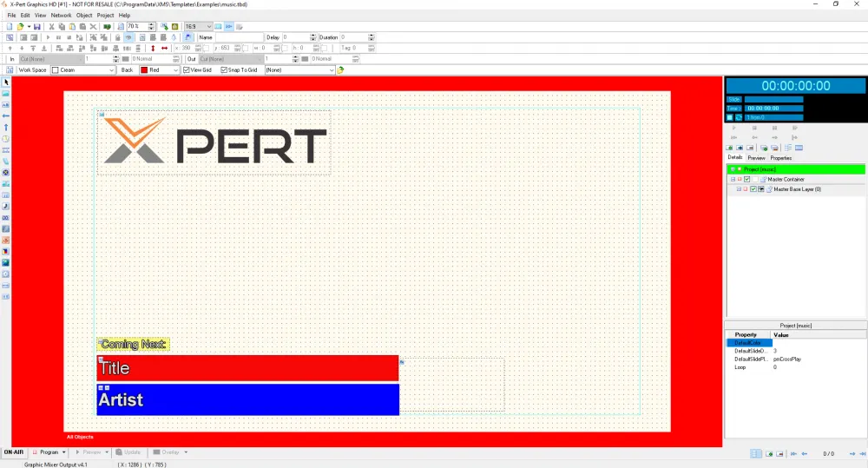Open the (None) dropdown next to Snap To Grid
This screenshot has height=468, width=868.
tap(300, 69)
